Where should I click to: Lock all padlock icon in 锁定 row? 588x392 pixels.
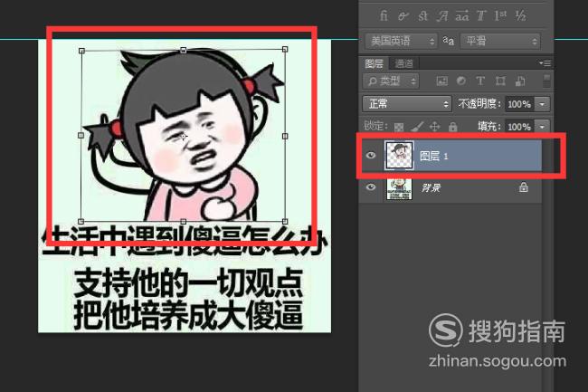click(x=452, y=127)
